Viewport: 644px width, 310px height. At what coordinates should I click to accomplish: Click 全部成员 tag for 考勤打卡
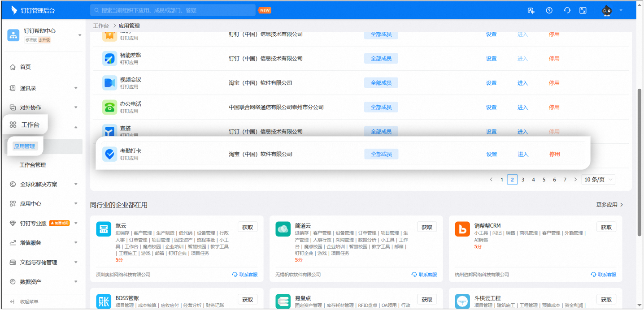(381, 154)
